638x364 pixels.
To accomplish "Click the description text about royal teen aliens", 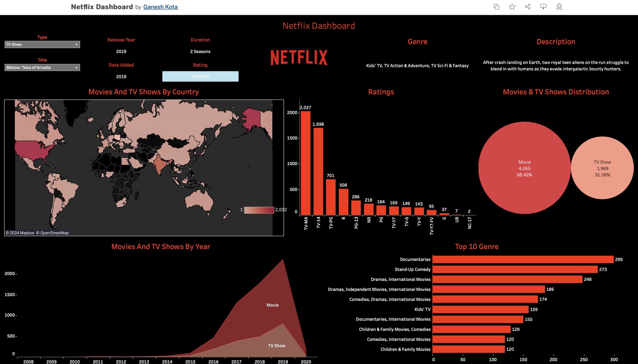I will [x=556, y=66].
